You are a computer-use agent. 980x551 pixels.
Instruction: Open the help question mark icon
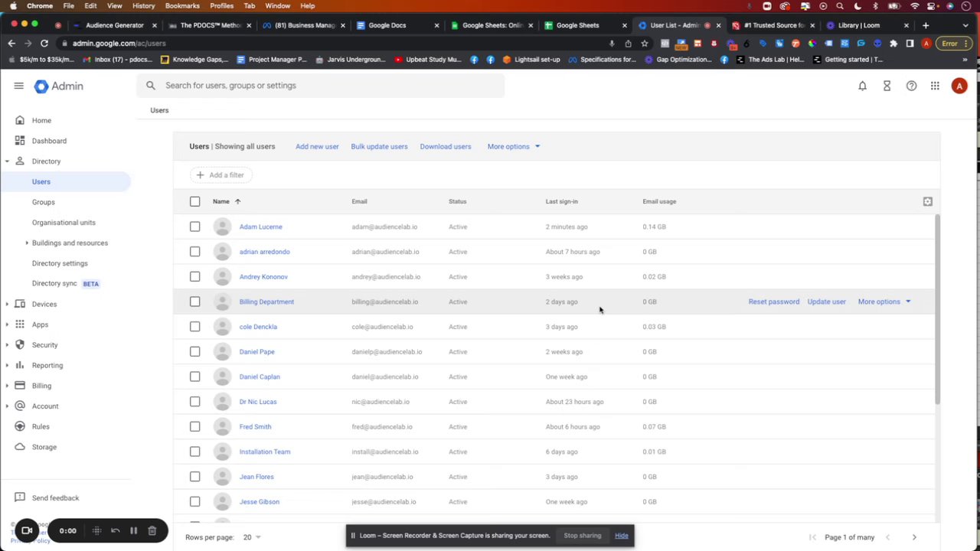point(911,86)
